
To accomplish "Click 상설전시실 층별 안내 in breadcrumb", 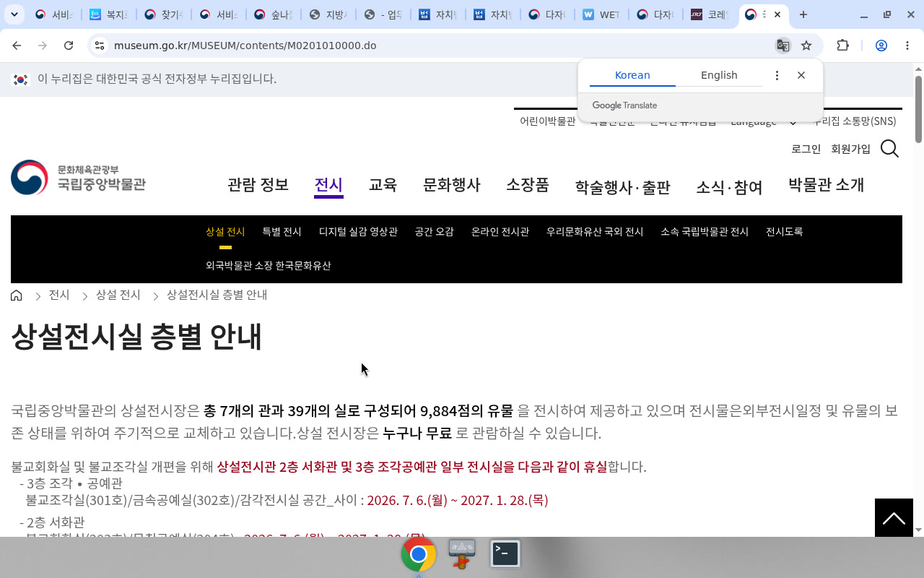I will pyautogui.click(x=217, y=296).
